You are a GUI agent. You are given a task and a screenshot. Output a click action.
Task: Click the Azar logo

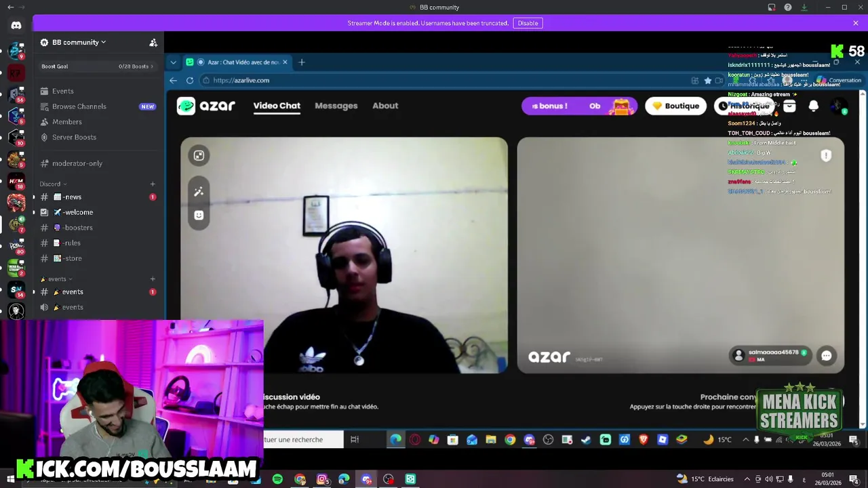[206, 106]
